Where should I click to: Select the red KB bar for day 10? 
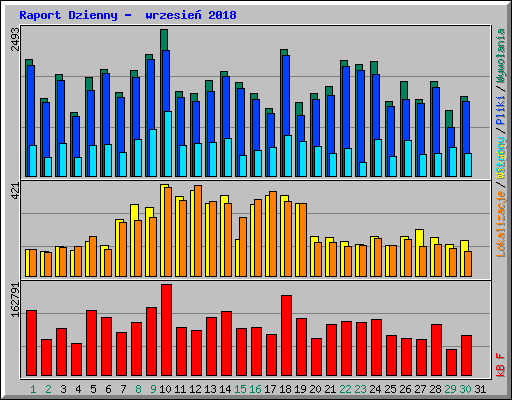click(166, 330)
